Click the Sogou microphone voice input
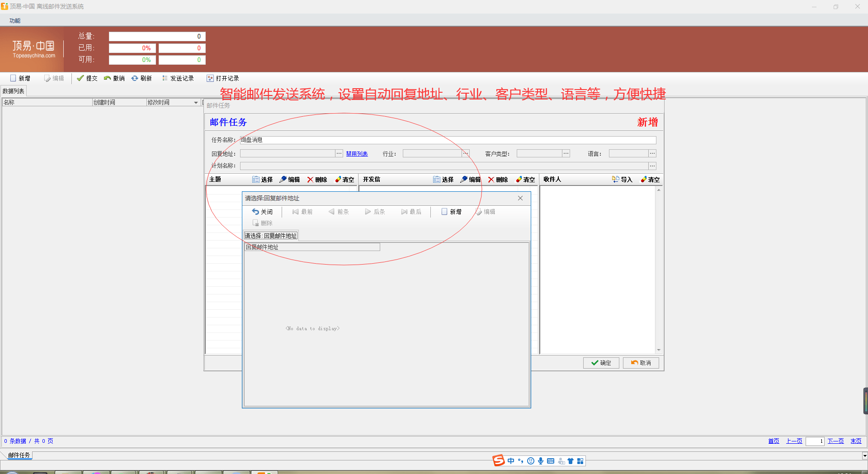 (x=541, y=461)
